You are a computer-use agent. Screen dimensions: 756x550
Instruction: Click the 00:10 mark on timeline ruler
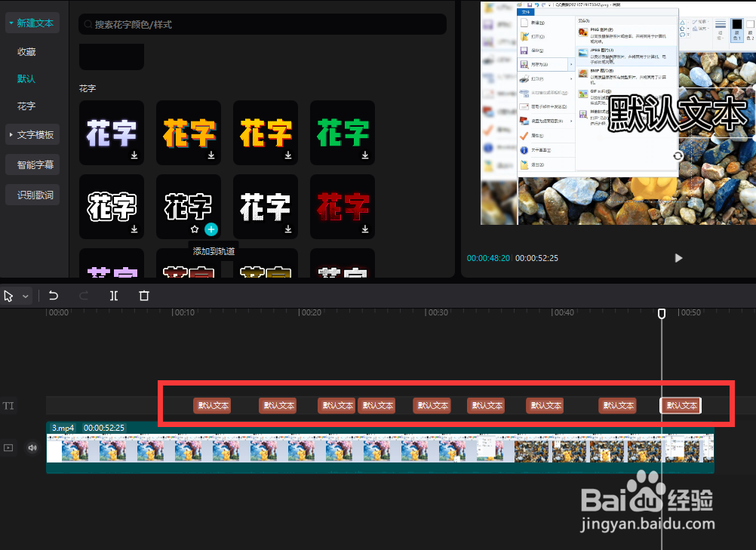[183, 312]
